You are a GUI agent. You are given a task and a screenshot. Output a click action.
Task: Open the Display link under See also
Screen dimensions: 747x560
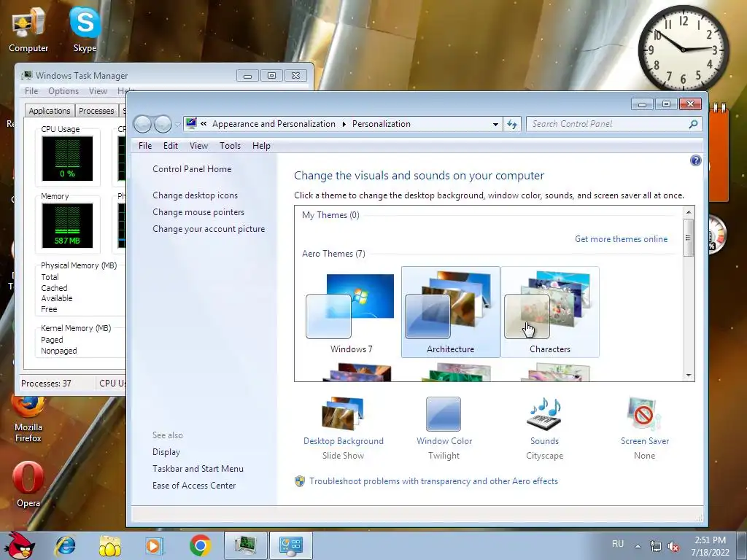click(x=166, y=452)
